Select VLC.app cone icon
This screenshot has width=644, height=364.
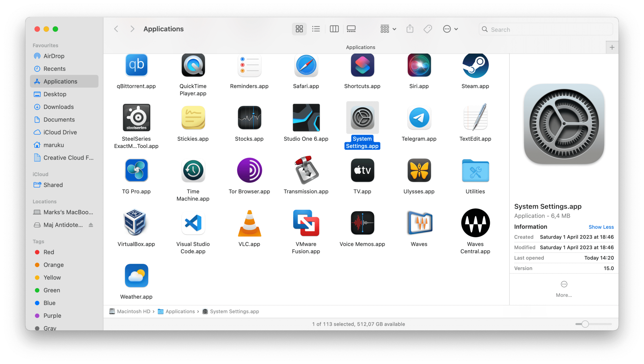[x=249, y=223]
